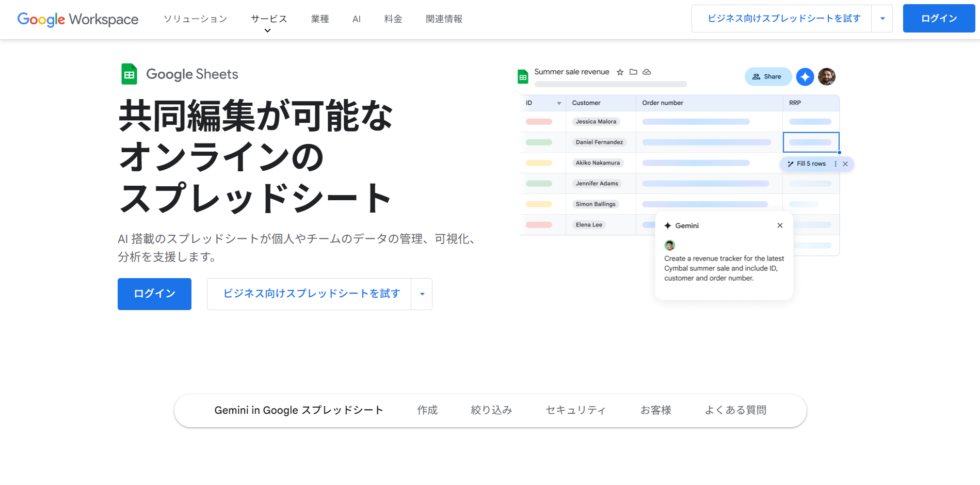The width and height of the screenshot is (980, 485).
Task: Click the blue ログイン button in hero section
Action: point(154,294)
